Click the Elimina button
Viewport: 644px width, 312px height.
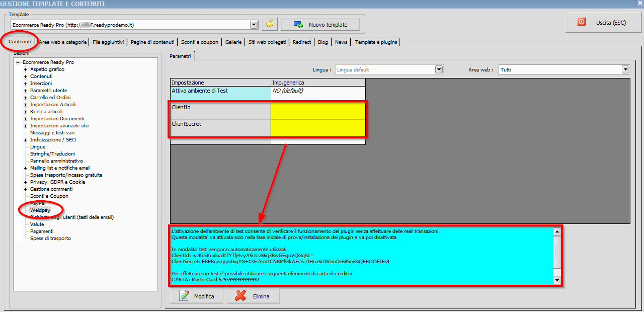click(x=254, y=296)
